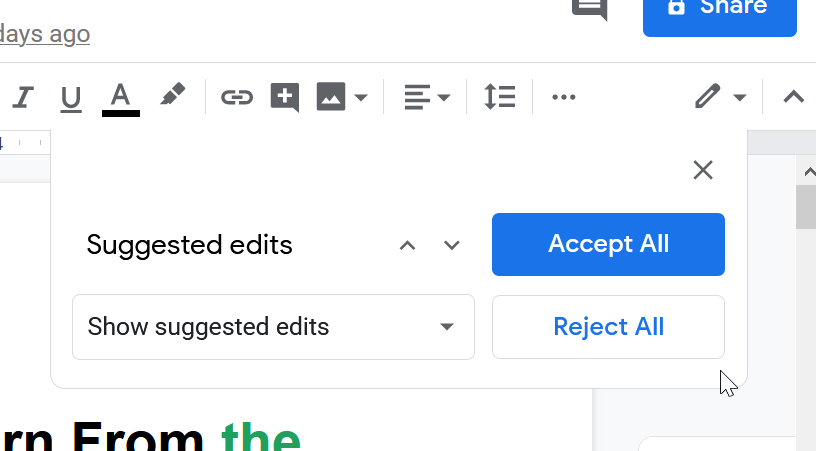Screen dimensions: 816x451
Task: Insert a link using chain icon
Action: point(237,97)
